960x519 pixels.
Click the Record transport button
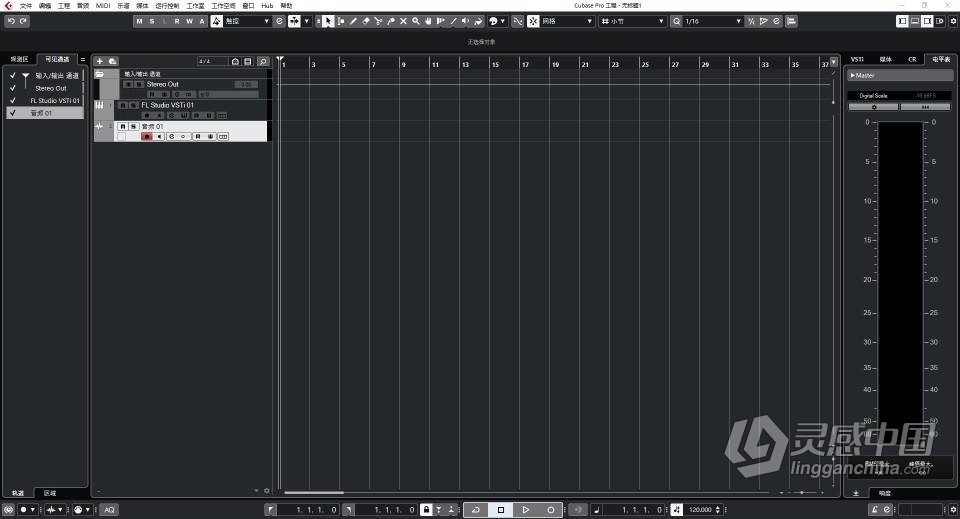550,509
